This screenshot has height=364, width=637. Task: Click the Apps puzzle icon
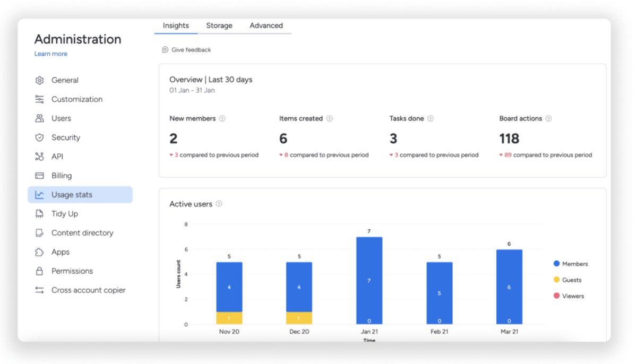pos(39,252)
